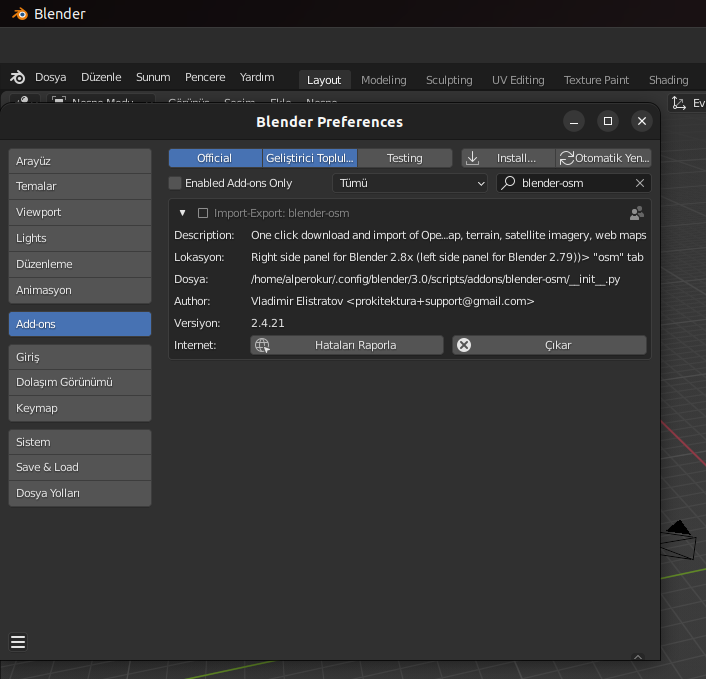706x679 pixels.
Task: Toggle the Testing support level filter
Action: (x=405, y=158)
